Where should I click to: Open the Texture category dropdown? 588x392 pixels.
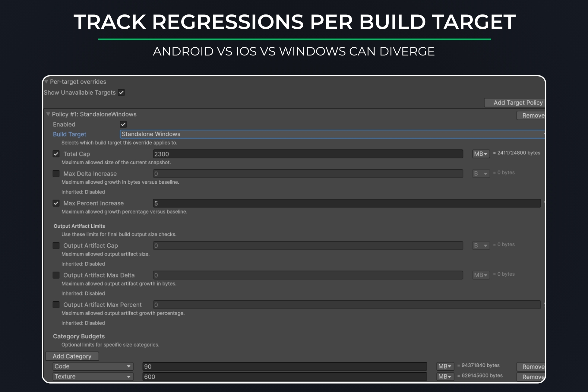pos(93,377)
